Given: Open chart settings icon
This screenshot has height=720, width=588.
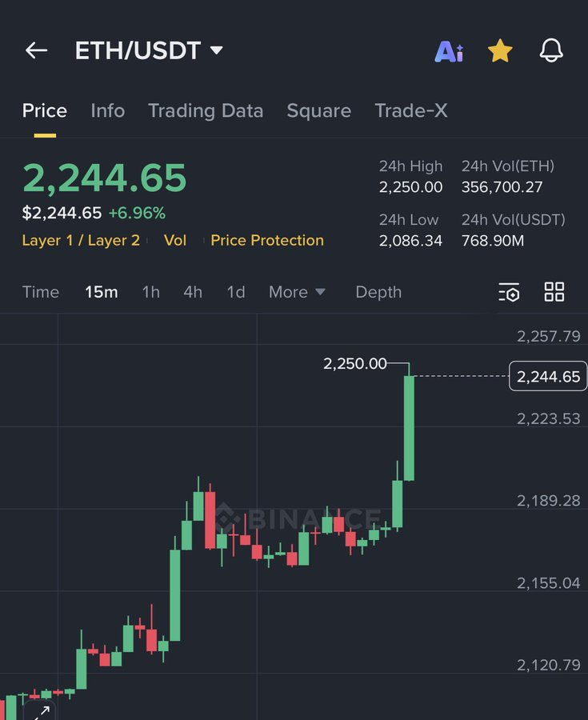Looking at the screenshot, I should [509, 293].
